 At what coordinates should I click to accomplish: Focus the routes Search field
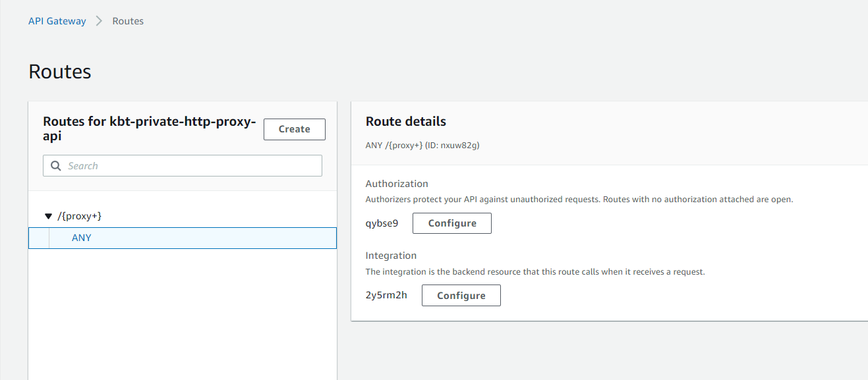pyautogui.click(x=183, y=166)
